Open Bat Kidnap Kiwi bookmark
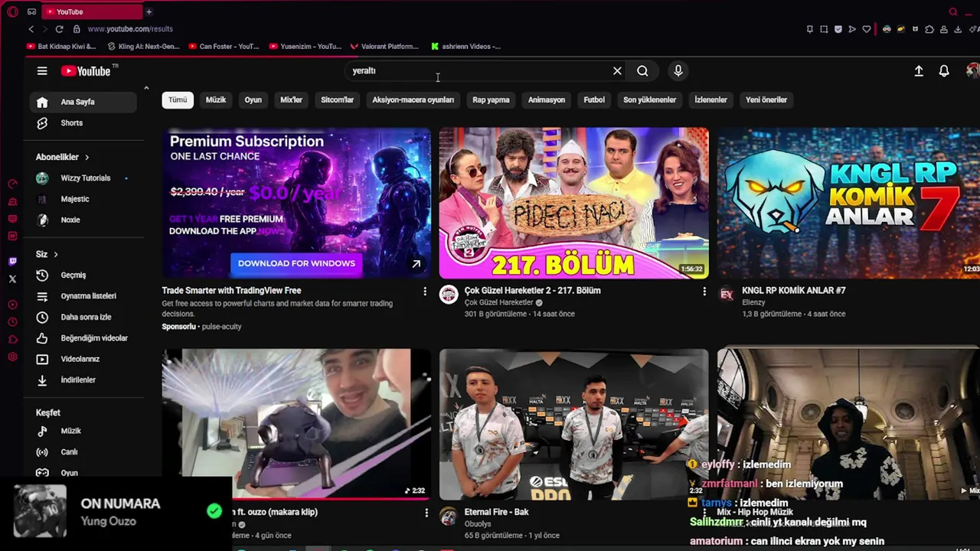This screenshot has height=551, width=980. tap(61, 47)
